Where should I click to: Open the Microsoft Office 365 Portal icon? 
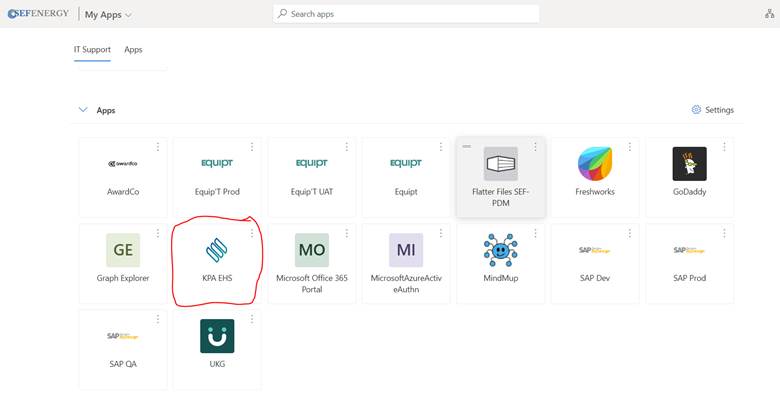(x=311, y=250)
